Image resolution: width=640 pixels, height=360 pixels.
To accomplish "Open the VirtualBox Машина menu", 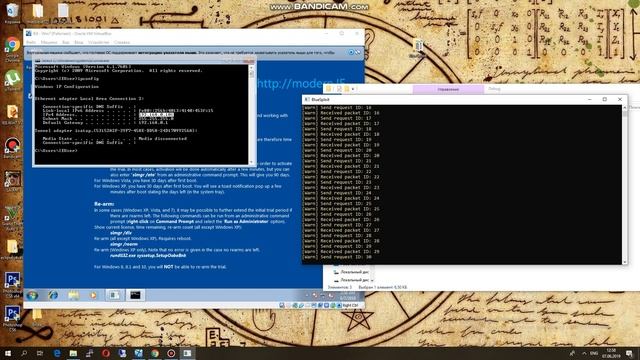I will coord(49,42).
